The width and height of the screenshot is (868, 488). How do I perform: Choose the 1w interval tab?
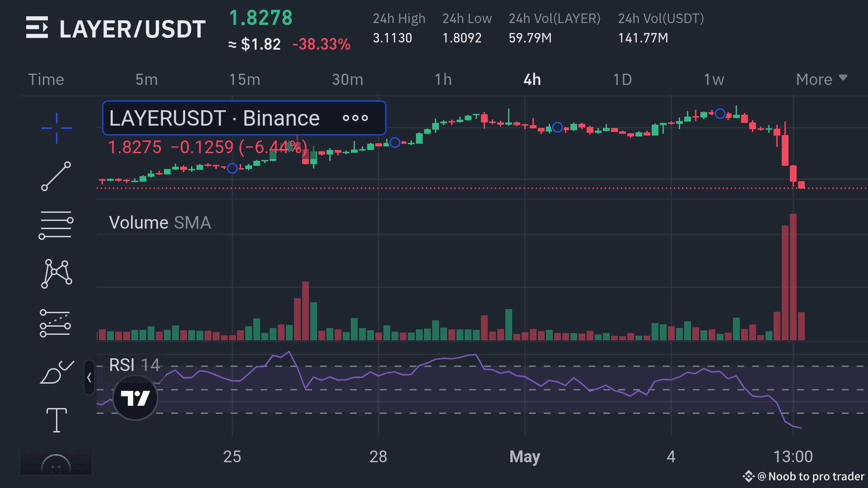click(x=714, y=80)
